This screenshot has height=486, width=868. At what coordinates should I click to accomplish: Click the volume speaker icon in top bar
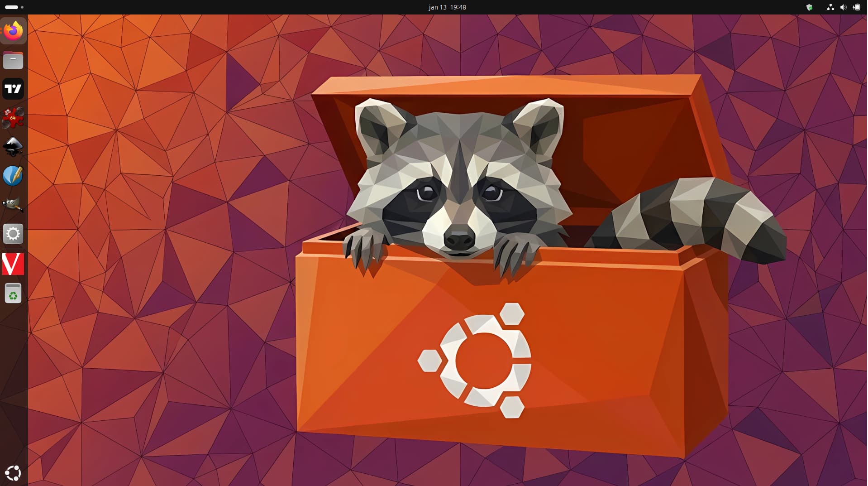843,7
